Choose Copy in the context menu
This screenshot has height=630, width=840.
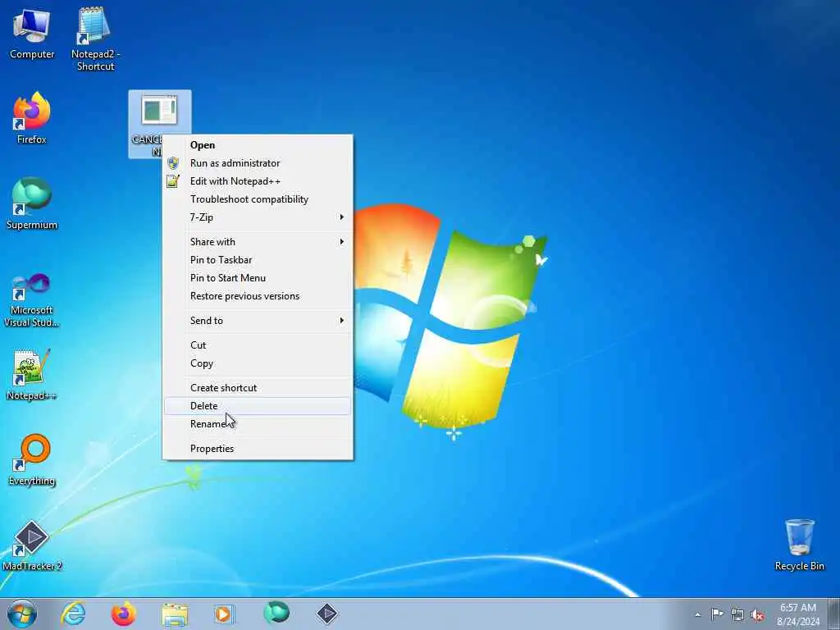click(x=257, y=363)
